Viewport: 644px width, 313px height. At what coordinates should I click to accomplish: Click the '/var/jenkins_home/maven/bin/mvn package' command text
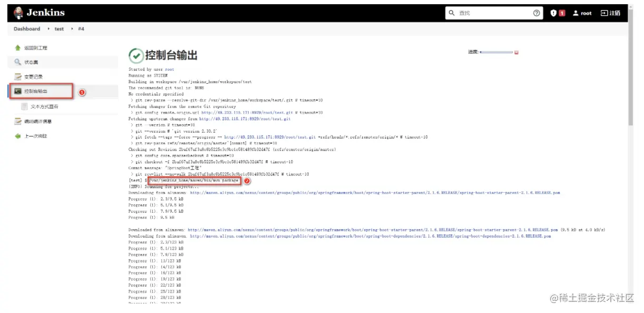click(x=194, y=180)
